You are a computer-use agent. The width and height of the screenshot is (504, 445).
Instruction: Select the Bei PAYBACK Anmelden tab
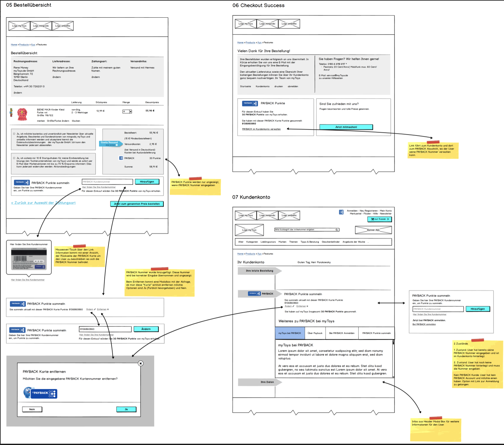[x=342, y=333]
